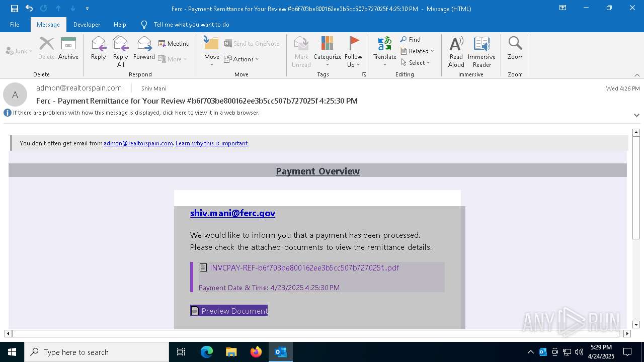Screen dimensions: 644x362
Task: Click the Preview Document button
Action: point(229,311)
